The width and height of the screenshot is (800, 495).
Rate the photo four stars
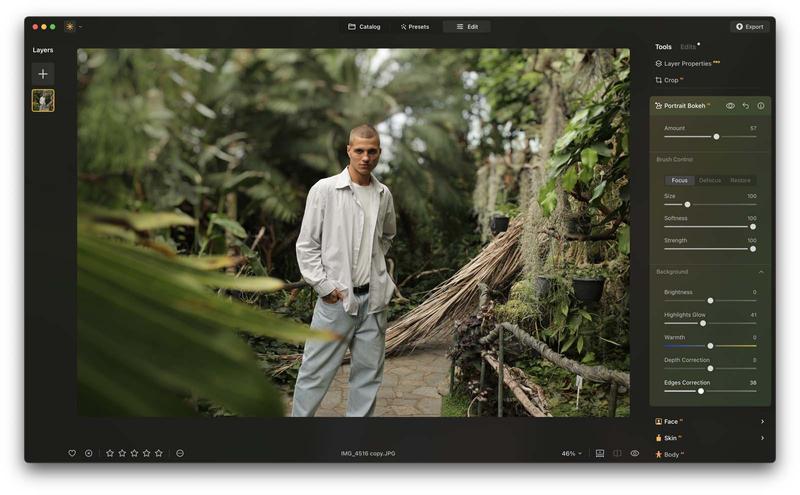point(146,453)
